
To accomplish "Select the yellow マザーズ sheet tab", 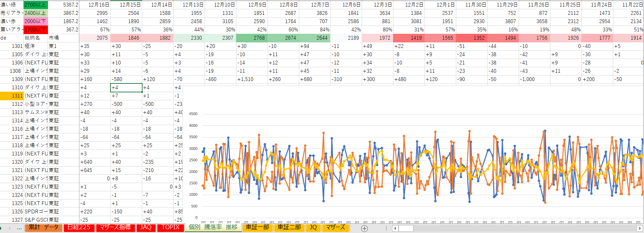I will click(x=335, y=227).
